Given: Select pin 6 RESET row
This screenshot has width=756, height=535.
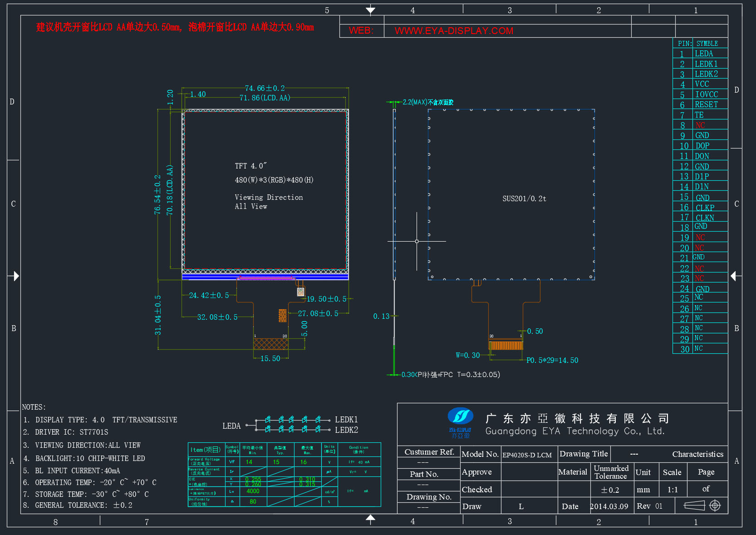Looking at the screenshot, I should [x=700, y=104].
